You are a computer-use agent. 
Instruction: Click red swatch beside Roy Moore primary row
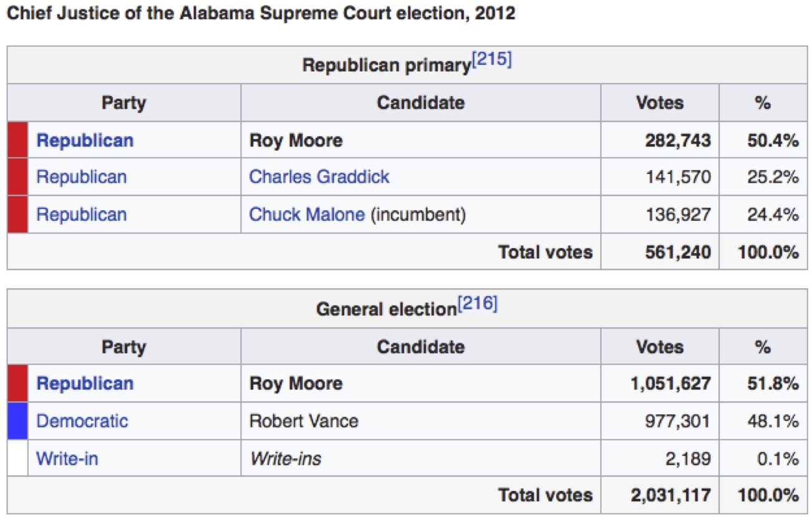coord(17,140)
